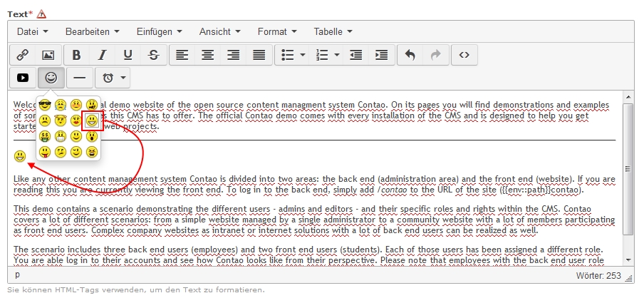Image resolution: width=644 pixels, height=298 pixels.
Task: Click the insert link icon
Action: coord(22,55)
